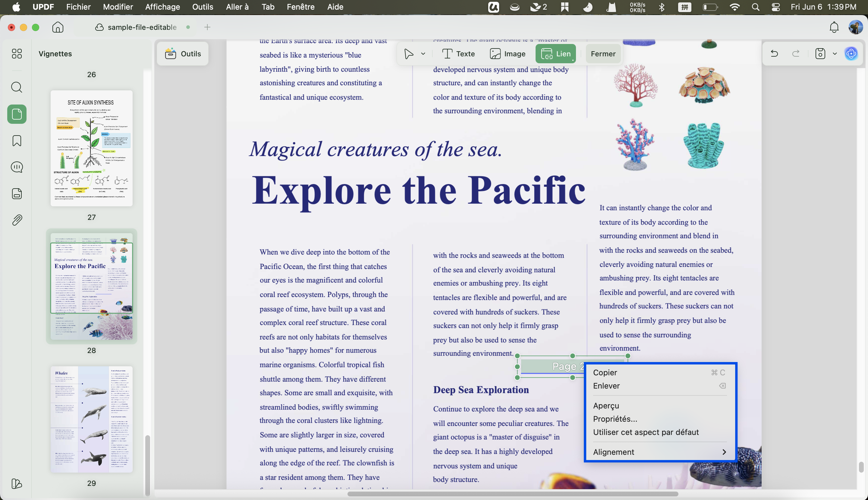
Task: Add a new tab with plus button
Action: (x=207, y=27)
